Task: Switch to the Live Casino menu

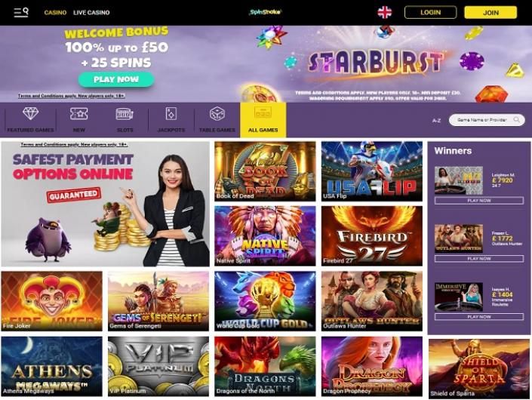Action: 91,13
